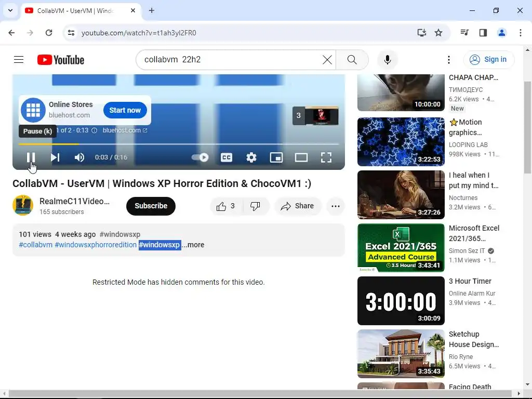The image size is (532, 399).
Task: Reload the page
Action: pyautogui.click(x=49, y=33)
